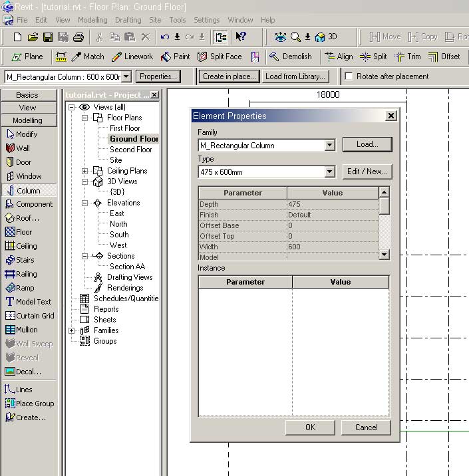Activate the Paint bucket tool
Image resolution: width=469 pixels, height=476 pixels.
click(175, 57)
